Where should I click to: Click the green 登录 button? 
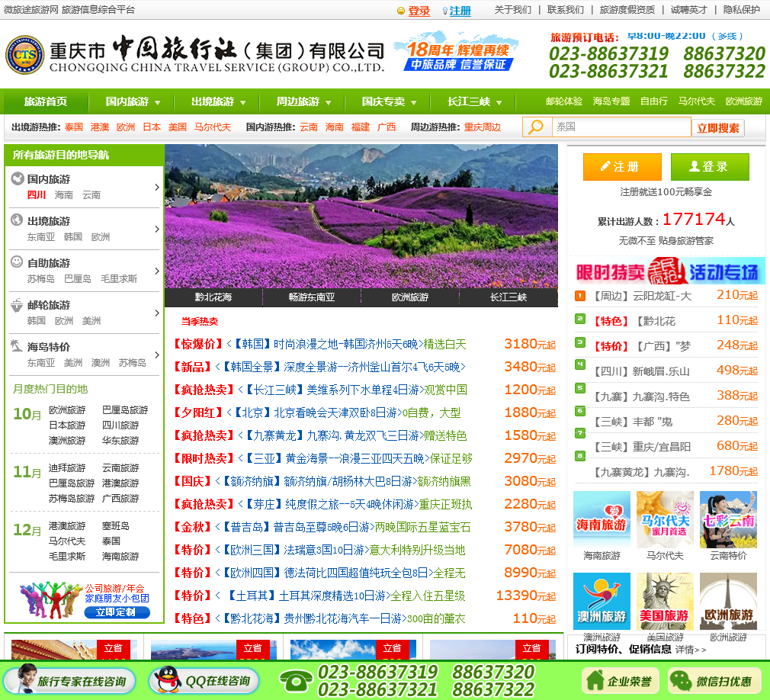(710, 166)
